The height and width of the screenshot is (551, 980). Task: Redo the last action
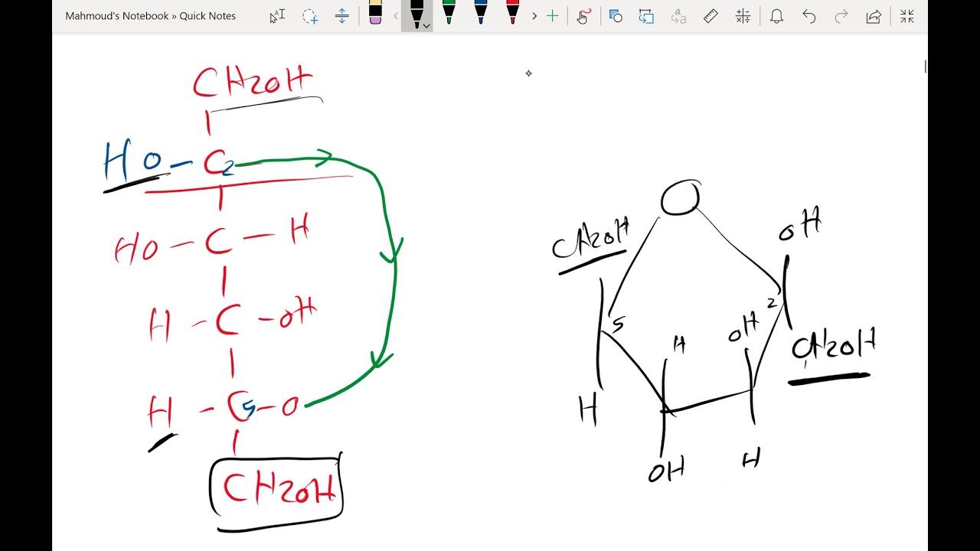[x=841, y=15]
